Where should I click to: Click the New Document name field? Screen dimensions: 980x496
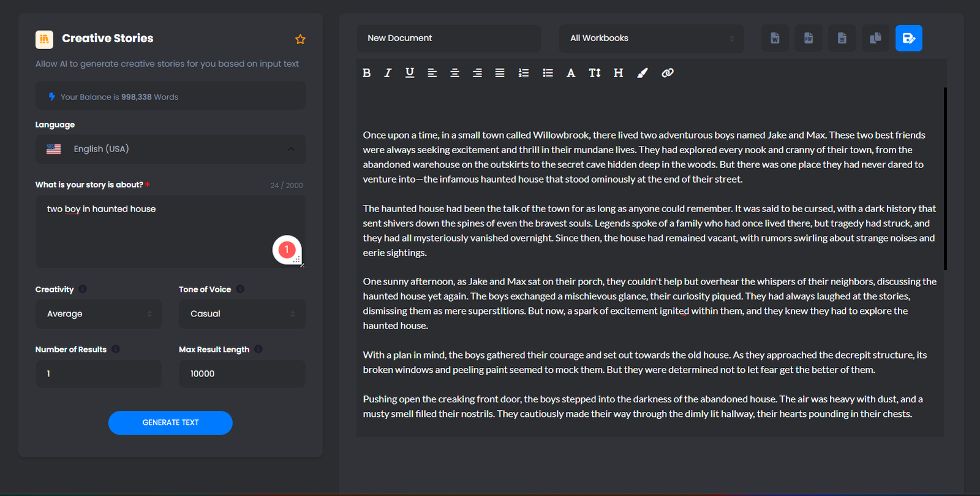click(x=449, y=38)
